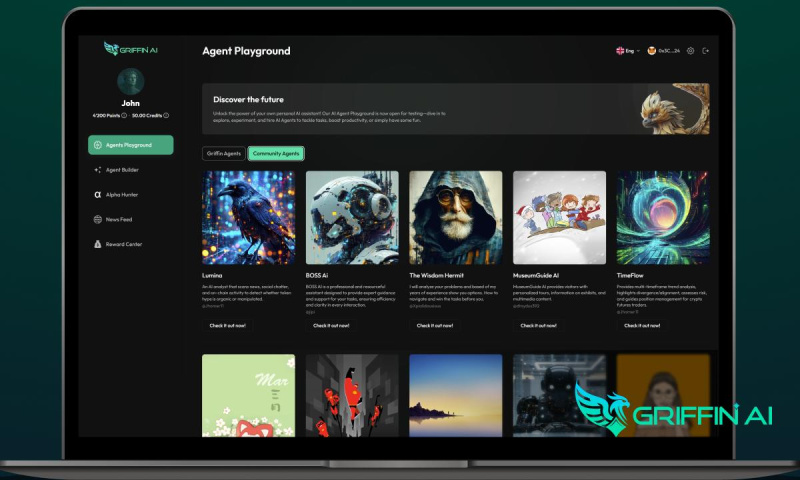
Task: Click the info icon next to Credits
Action: point(167,115)
